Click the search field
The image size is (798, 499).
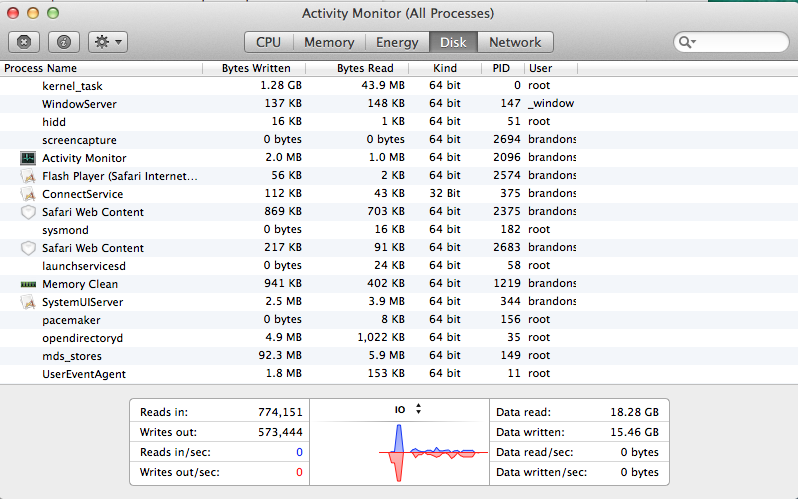(x=731, y=42)
